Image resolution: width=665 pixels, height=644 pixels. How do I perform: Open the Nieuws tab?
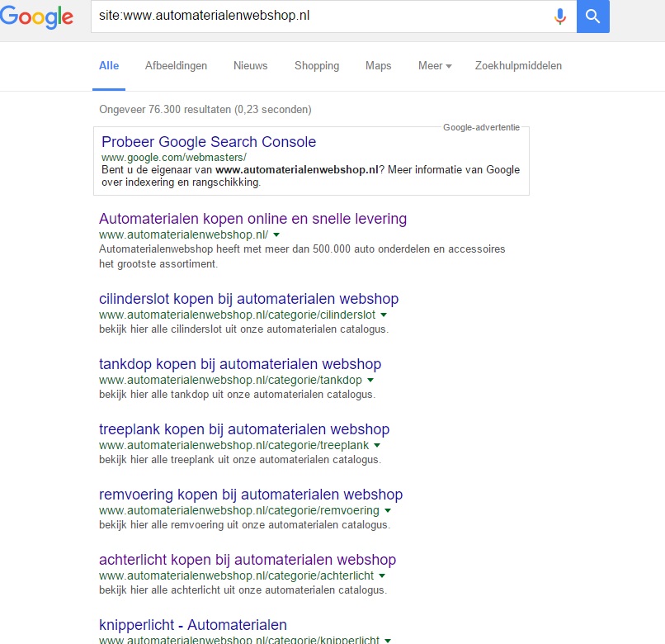[x=250, y=66]
